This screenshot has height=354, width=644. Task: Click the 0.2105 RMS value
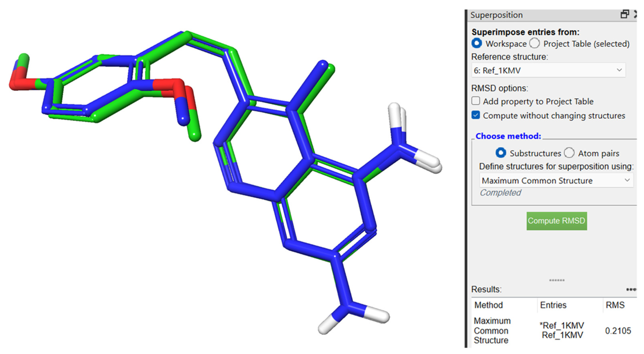click(618, 331)
